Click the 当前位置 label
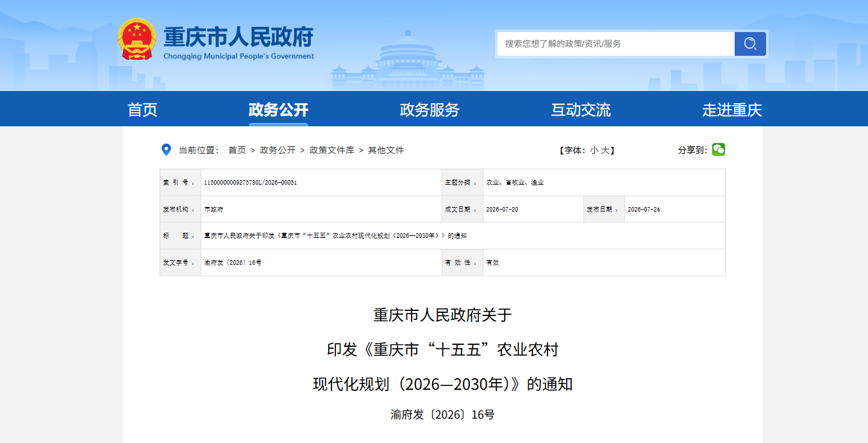Screen dimensions: 868x443 tap(199, 150)
